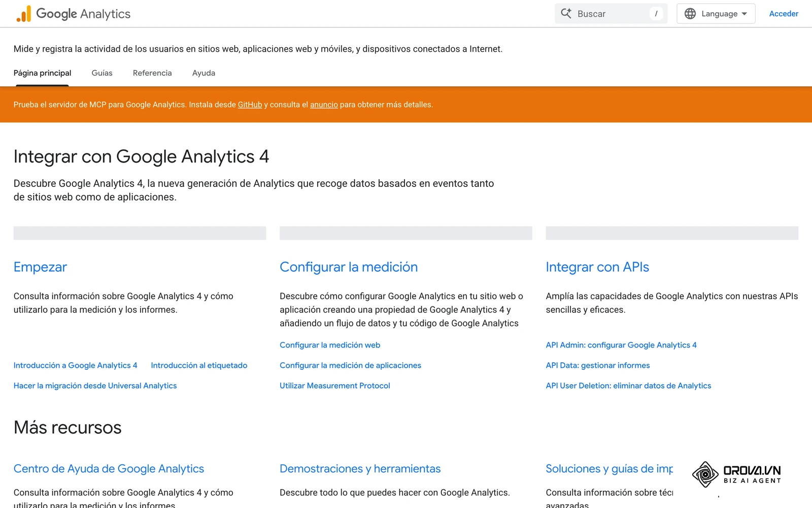Click the Acceder sign-in link

point(784,14)
